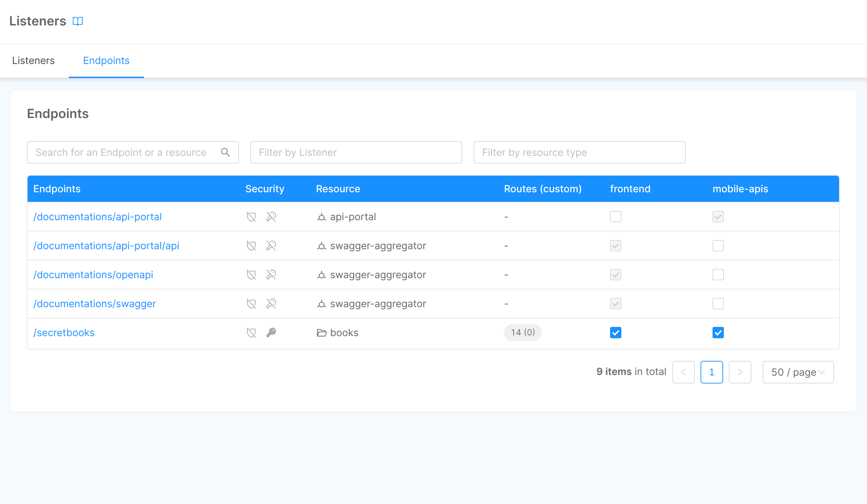This screenshot has height=504, width=867.
Task: Click the shield security icon for /secretbooks
Action: [251, 333]
